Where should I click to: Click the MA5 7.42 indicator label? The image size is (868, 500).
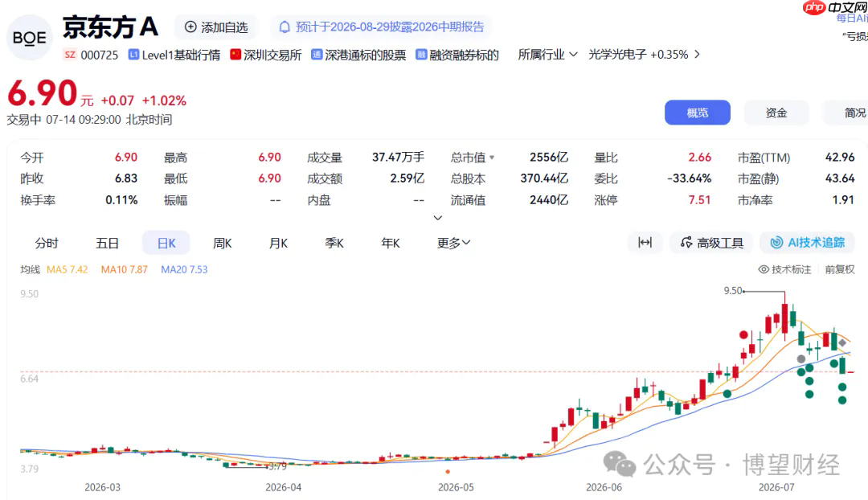pos(67,269)
